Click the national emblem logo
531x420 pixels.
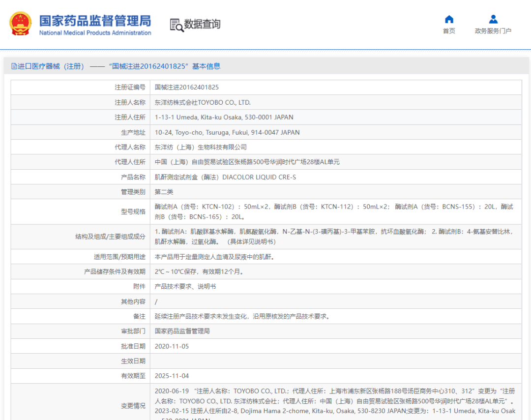20,24
